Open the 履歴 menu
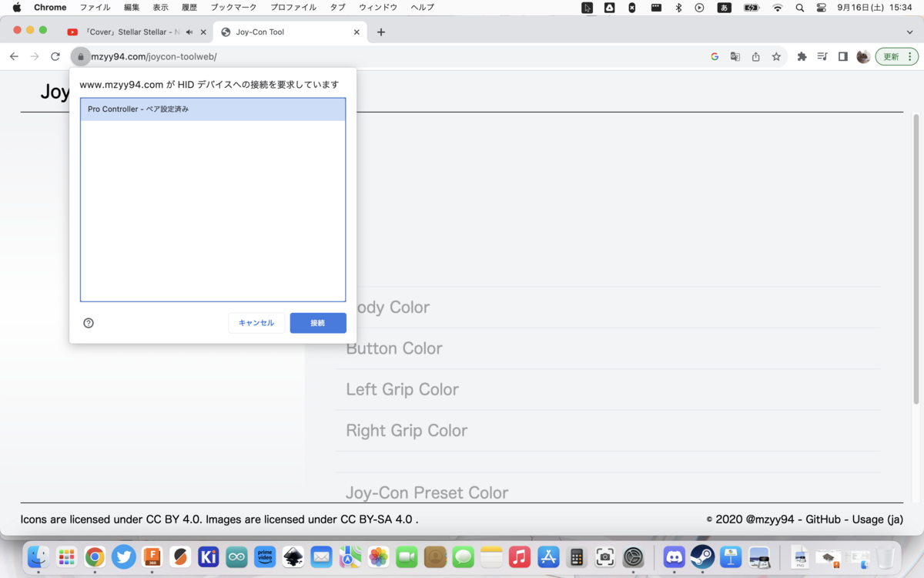This screenshot has height=578, width=924. 189,8
